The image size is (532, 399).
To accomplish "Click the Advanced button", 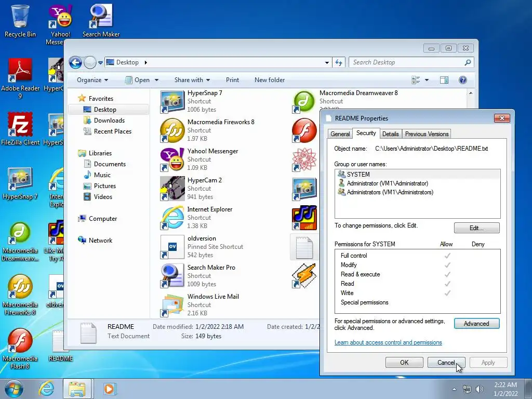I will tap(476, 324).
